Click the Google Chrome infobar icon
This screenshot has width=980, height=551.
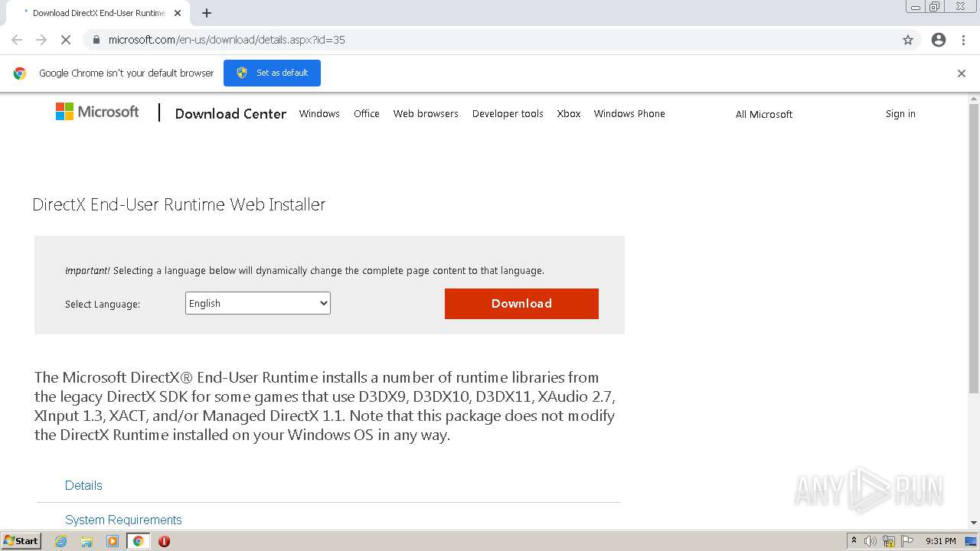[20, 73]
